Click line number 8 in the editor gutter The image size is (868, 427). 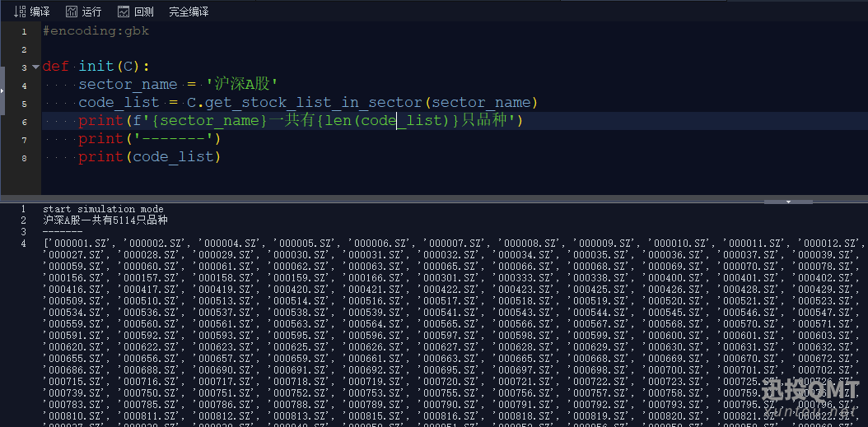tap(24, 158)
